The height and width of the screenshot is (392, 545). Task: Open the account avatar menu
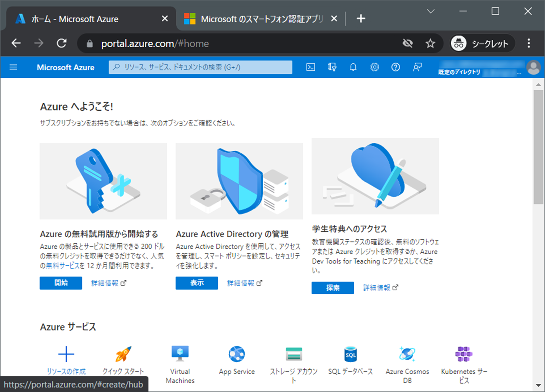pos(533,67)
